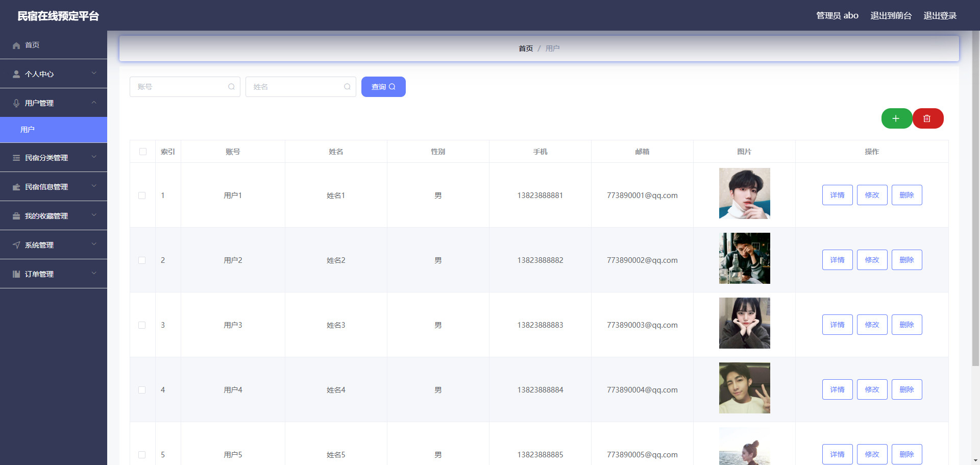This screenshot has height=465, width=980.
Task: Open 订单管理 menu label
Action: [x=39, y=275]
